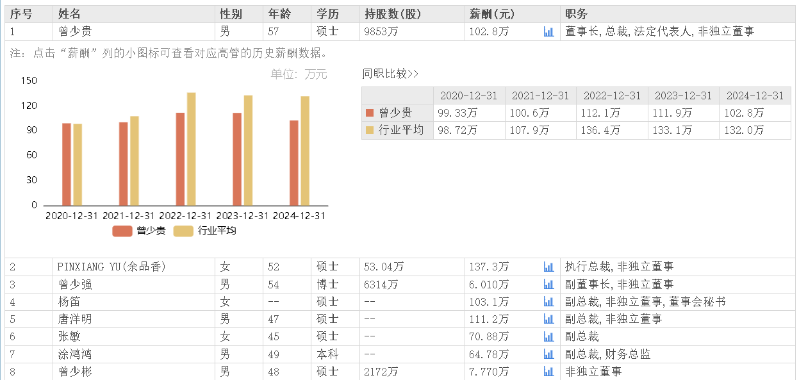Show salary history icon for 张敏
Viewport: 799px width, 380px height.
(548, 337)
